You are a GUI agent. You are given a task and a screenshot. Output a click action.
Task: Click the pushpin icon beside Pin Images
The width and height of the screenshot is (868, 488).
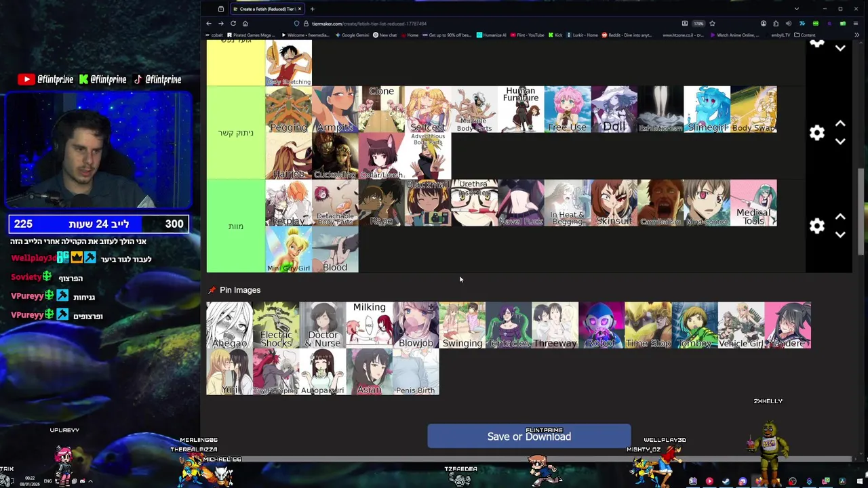coord(212,290)
